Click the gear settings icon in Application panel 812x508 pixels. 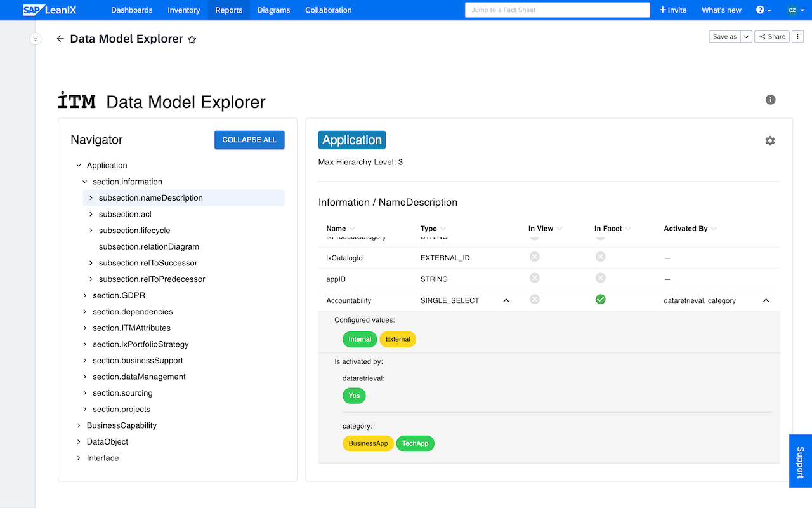point(769,141)
